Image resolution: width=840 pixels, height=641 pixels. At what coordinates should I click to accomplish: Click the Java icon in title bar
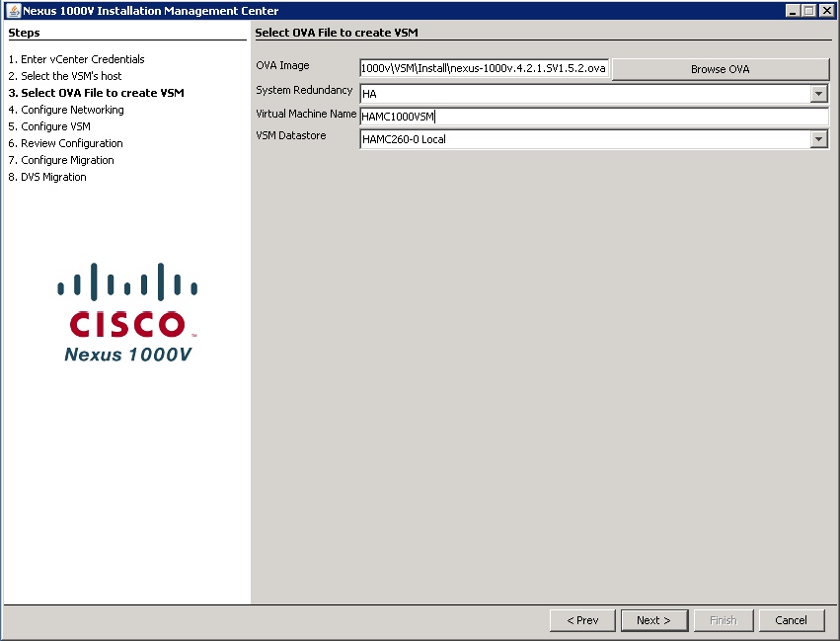(x=13, y=10)
